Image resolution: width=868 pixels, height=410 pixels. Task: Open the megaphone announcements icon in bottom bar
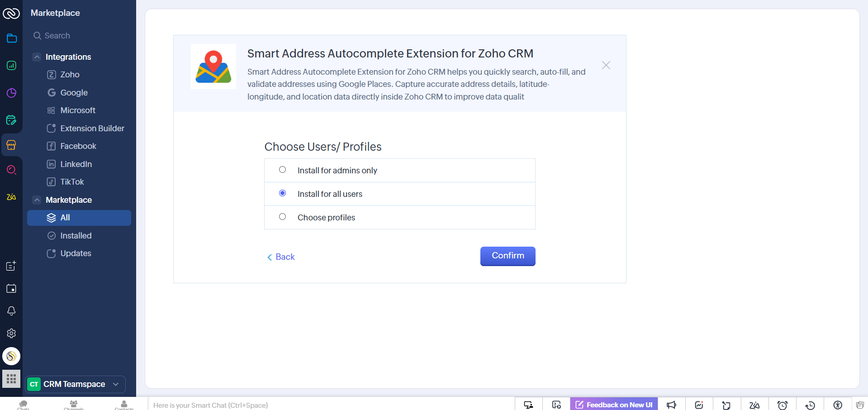[x=671, y=405]
